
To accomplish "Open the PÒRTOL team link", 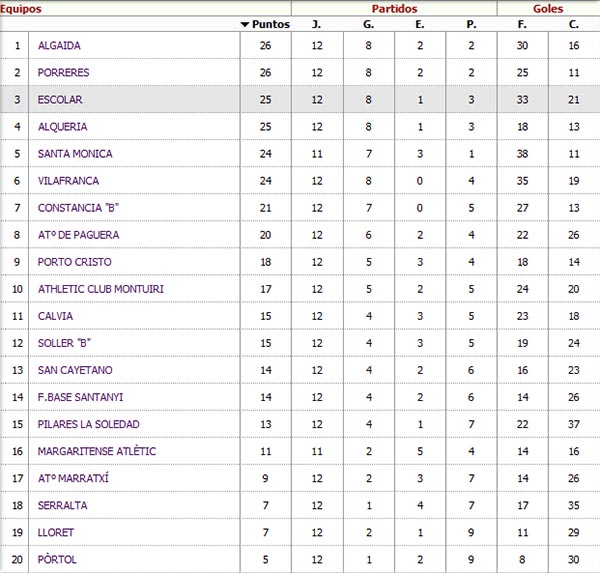I will pyautogui.click(x=57, y=559).
